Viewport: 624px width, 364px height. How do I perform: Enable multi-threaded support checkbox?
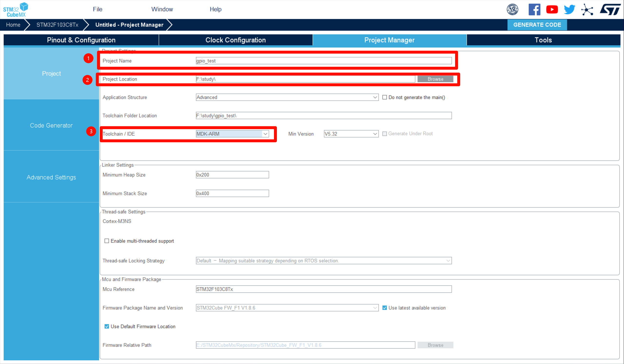pos(107,241)
